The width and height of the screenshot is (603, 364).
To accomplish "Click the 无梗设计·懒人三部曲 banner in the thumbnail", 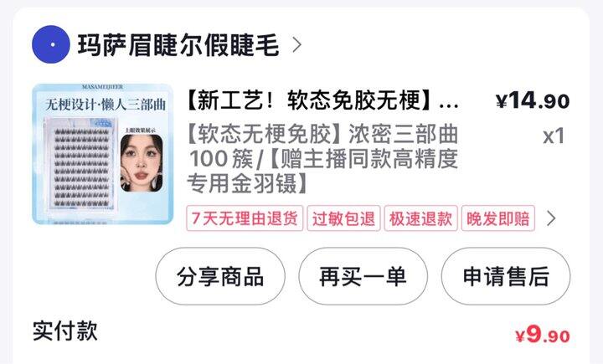I will 106,105.
